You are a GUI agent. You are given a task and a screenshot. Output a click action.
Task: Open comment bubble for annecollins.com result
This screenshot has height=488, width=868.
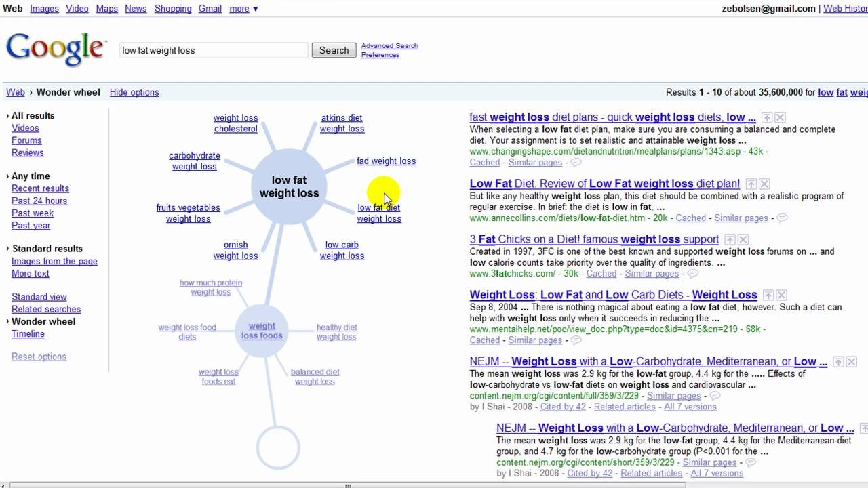pos(782,218)
